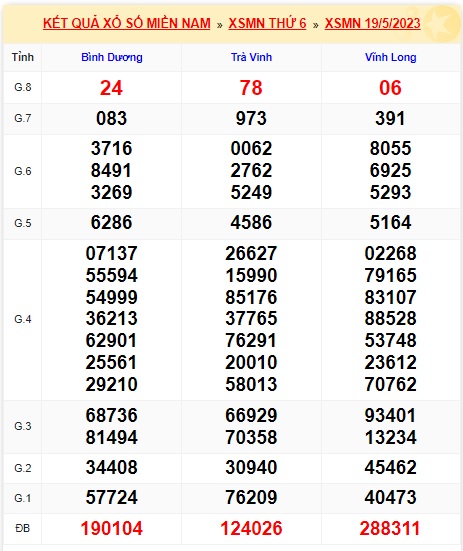
Task: Open the XSMN 19/5/2023 link
Action: 372,24
